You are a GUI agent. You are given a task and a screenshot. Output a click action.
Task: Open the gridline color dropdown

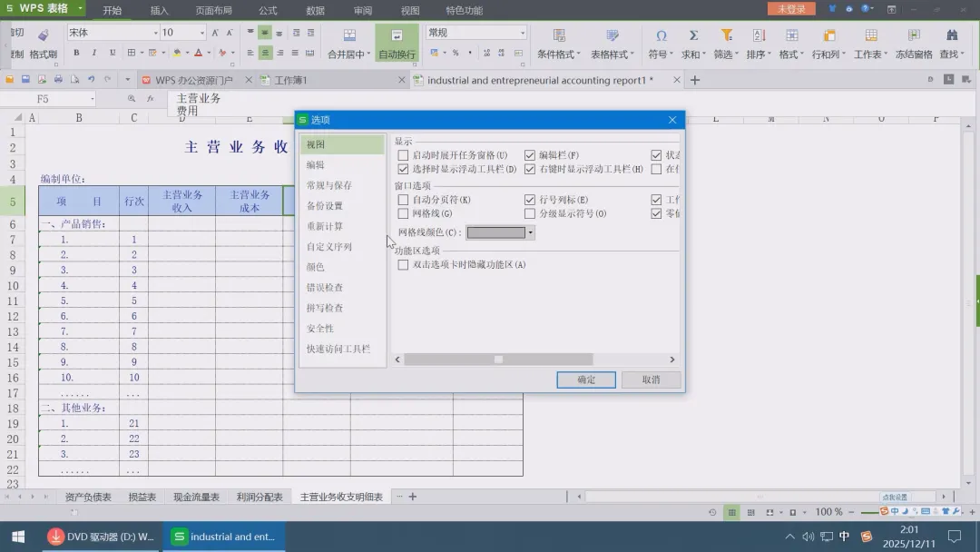pyautogui.click(x=531, y=232)
